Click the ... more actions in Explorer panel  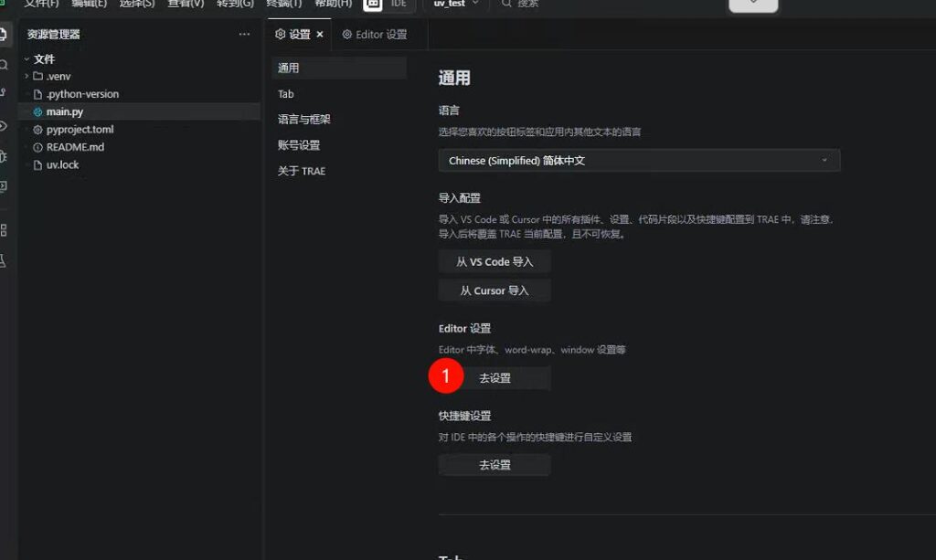coord(244,34)
